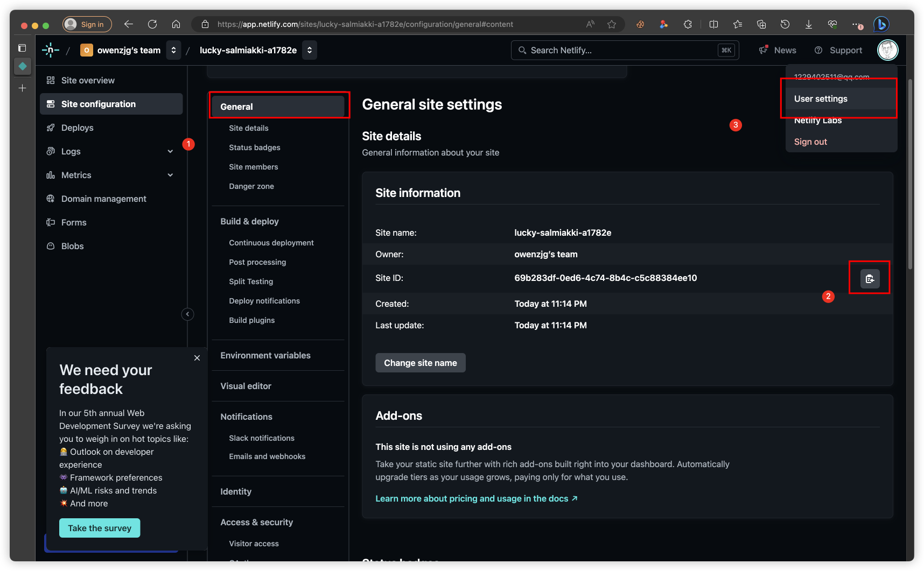Viewport: 924px width, 571px height.
Task: Open browser split screen icon
Action: pyautogui.click(x=713, y=24)
